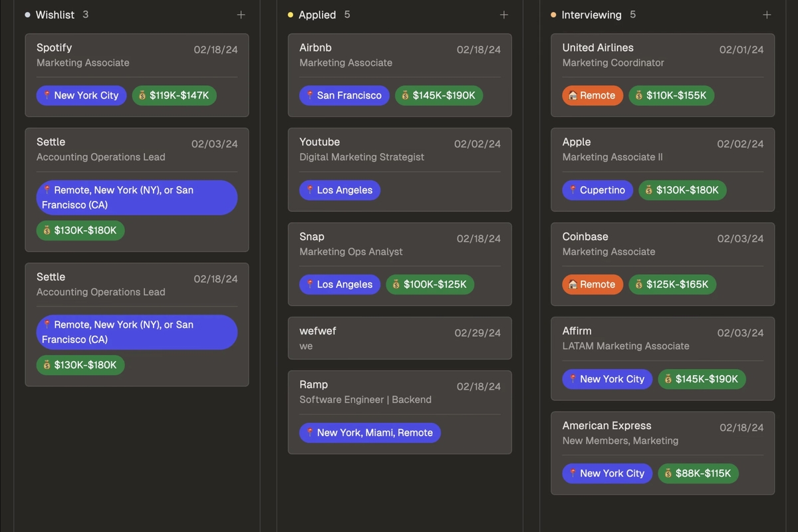The image size is (798, 532).
Task: Click Remote tag on United Airlines card
Action: pyautogui.click(x=593, y=95)
